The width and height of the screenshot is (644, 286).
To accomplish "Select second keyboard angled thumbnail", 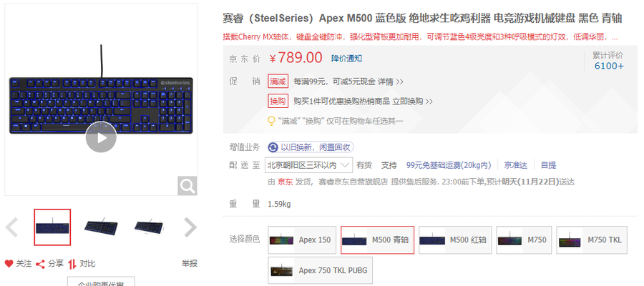I will pos(101,227).
